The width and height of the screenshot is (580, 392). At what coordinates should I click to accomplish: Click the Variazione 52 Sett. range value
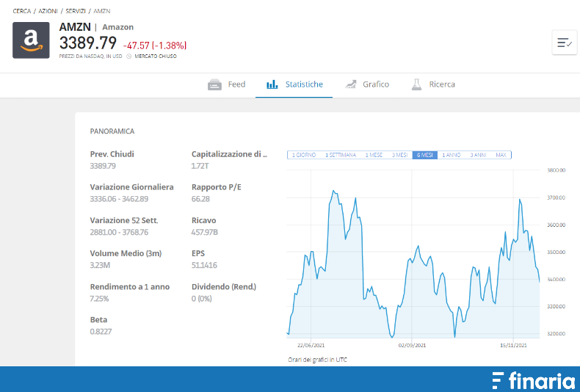[119, 232]
